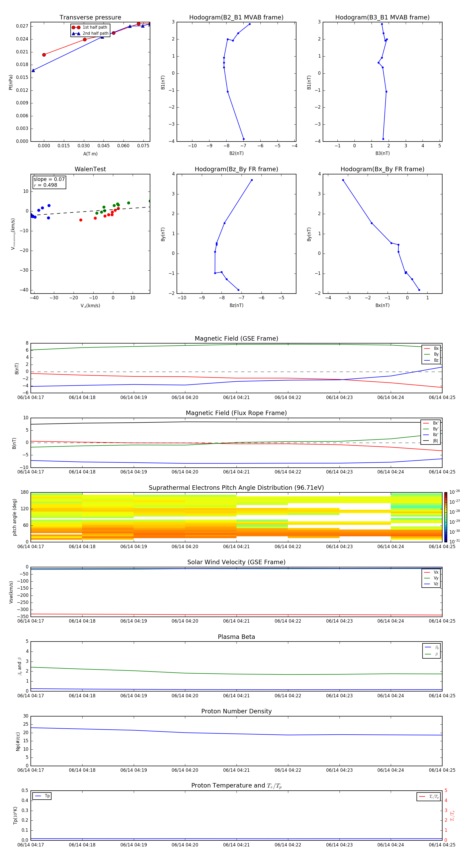Image resolution: width=473 pixels, height=868 pixels.
Task: Select the red Te/Tp legend entry
Action: [x=429, y=796]
